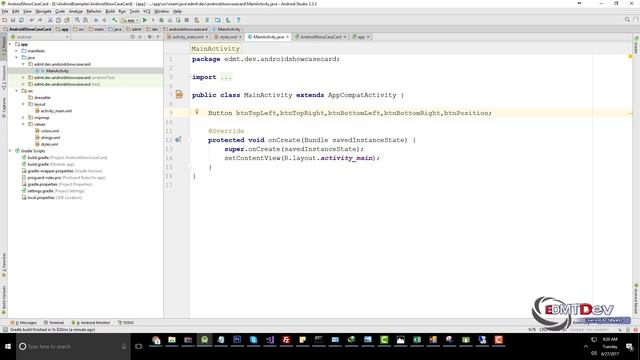The width and height of the screenshot is (640, 360).
Task: Open the Android project view dropdown
Action: (40, 37)
